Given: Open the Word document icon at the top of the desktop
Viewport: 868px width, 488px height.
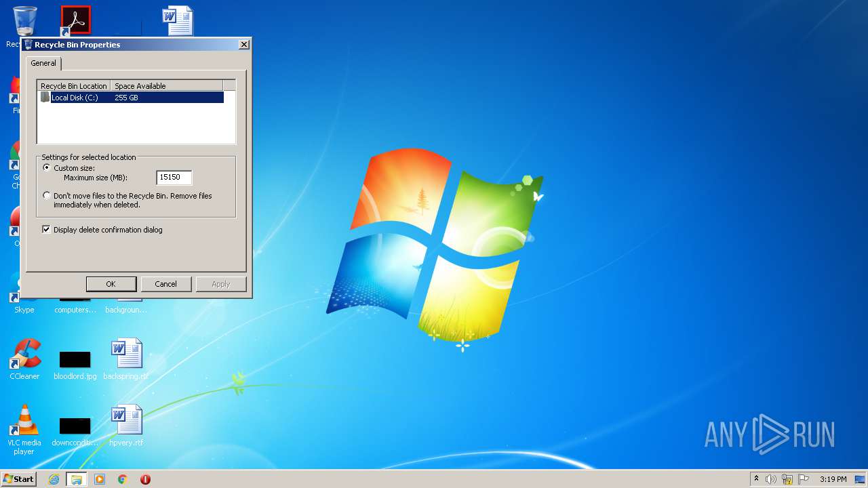Looking at the screenshot, I should (x=178, y=21).
